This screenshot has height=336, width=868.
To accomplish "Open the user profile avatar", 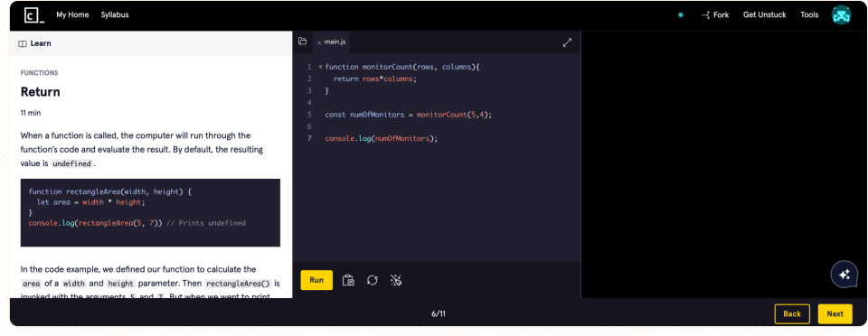I will coord(842,15).
